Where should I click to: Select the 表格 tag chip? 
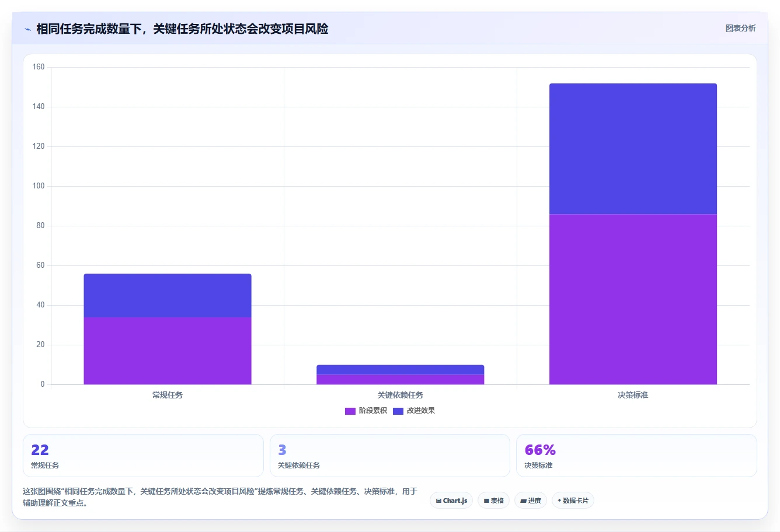point(493,501)
